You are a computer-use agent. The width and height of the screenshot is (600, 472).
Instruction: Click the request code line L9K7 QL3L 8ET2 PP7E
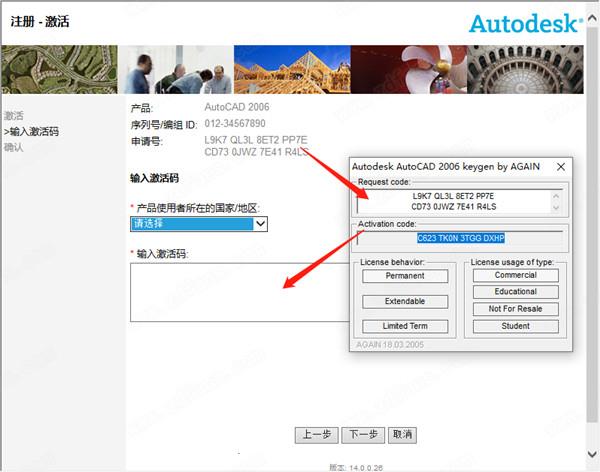click(x=256, y=140)
